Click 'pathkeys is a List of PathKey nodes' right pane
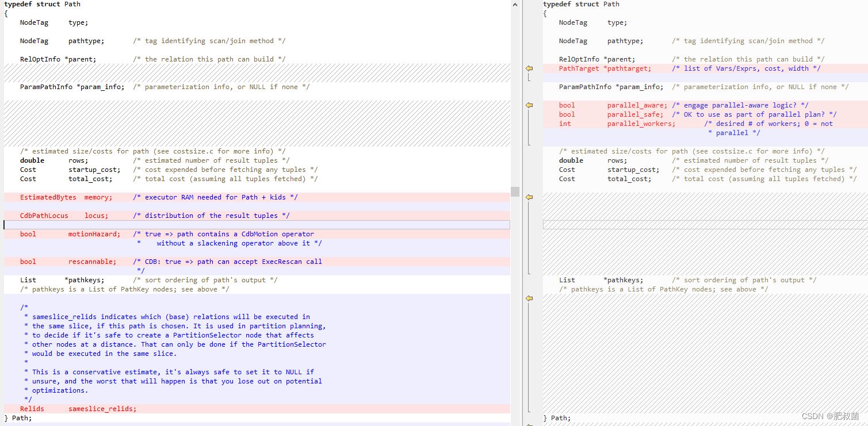Screen dimensions: 868x426 (x=663, y=289)
